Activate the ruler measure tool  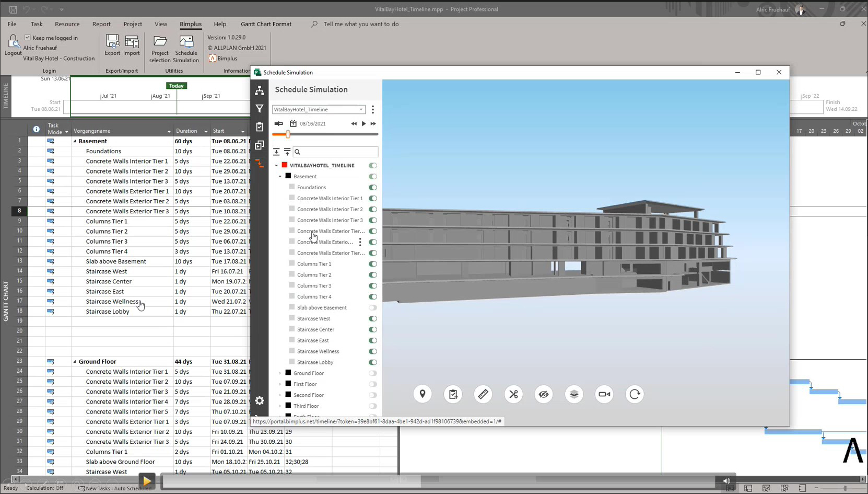tap(483, 394)
